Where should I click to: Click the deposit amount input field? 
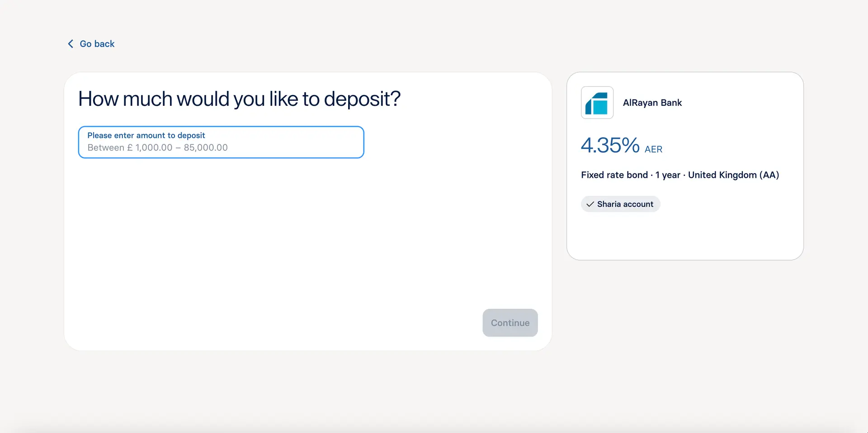coord(221,142)
